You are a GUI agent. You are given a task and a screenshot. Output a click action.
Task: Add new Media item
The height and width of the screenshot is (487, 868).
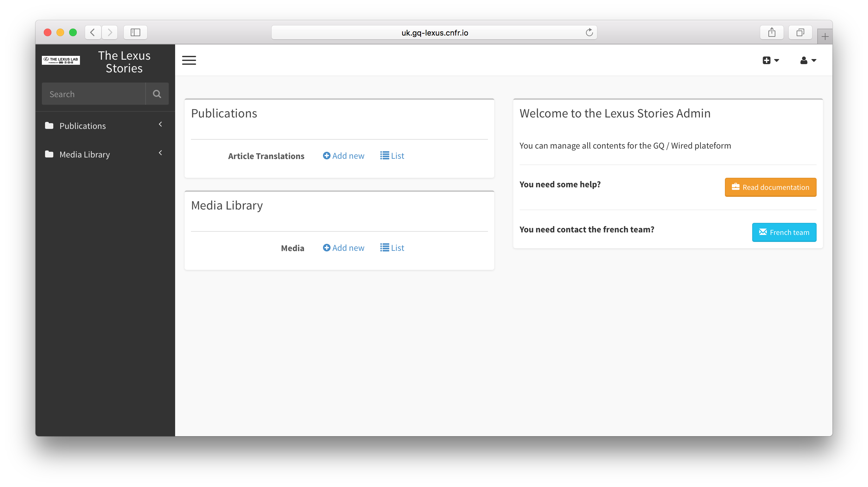click(343, 248)
